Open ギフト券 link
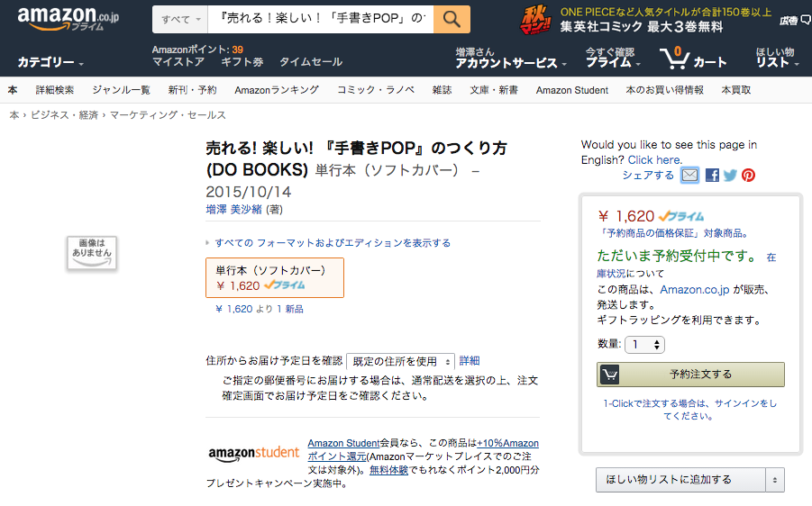The height and width of the screenshot is (506, 812). pos(242,62)
